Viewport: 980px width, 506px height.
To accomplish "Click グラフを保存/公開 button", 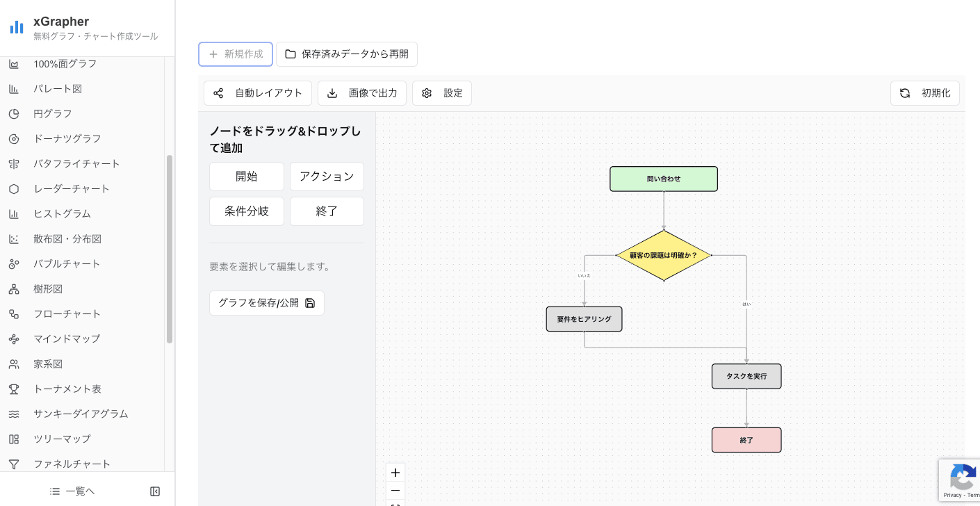I will click(266, 303).
